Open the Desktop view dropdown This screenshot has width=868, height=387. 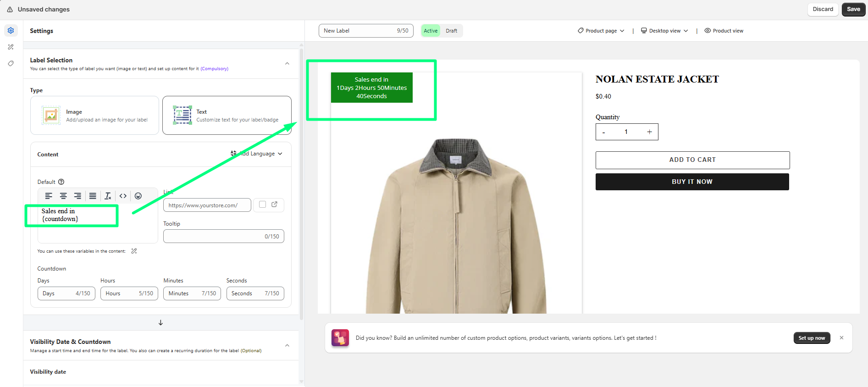[664, 31]
